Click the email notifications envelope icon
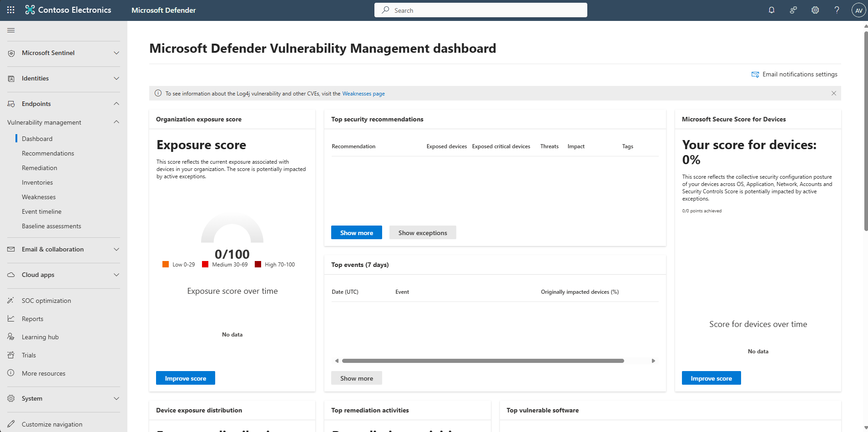This screenshot has height=432, width=868. 755,75
